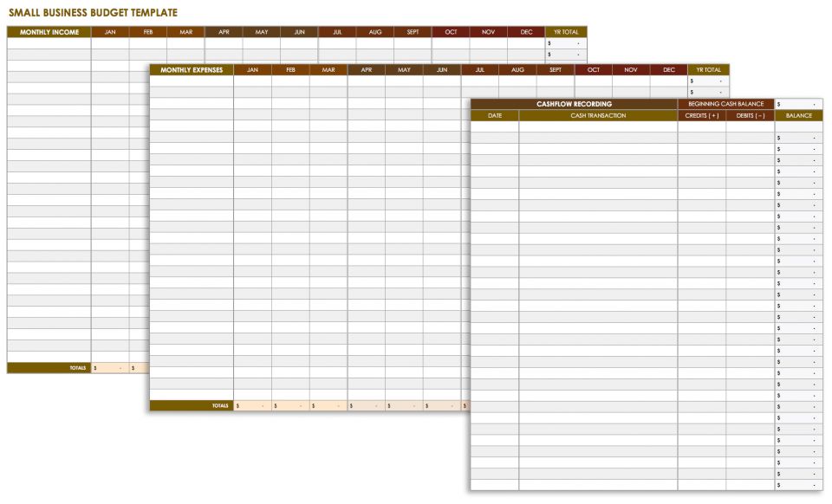Click MAR totals cell in Monthly Expenses
Viewport: 832px width, 504px height.
[x=328, y=405]
